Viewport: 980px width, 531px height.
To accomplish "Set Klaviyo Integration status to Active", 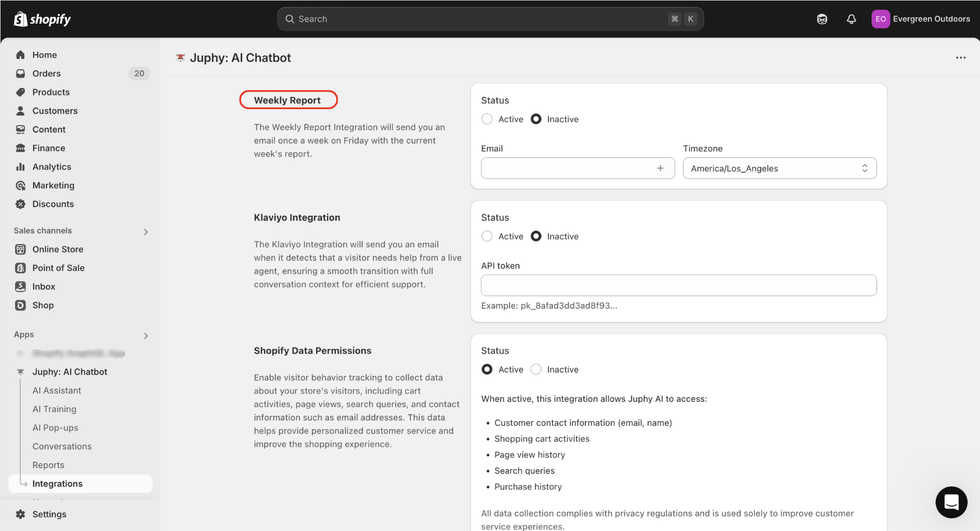I will click(x=487, y=236).
